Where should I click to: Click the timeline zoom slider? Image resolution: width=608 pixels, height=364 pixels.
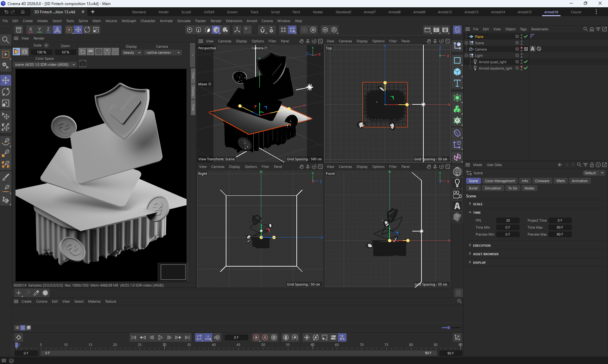click(x=448, y=328)
